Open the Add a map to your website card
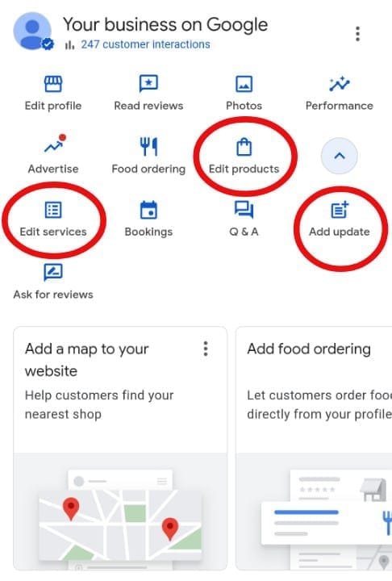392x581 pixels. pyautogui.click(x=120, y=449)
